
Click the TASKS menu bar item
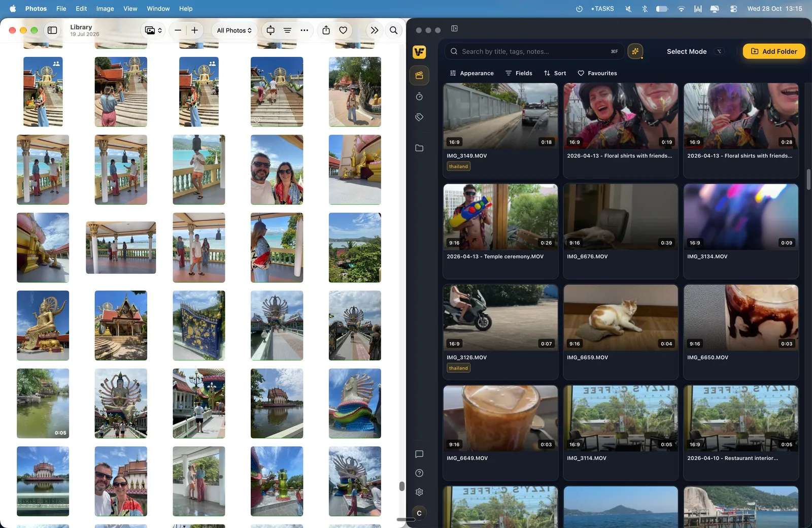[602, 9]
